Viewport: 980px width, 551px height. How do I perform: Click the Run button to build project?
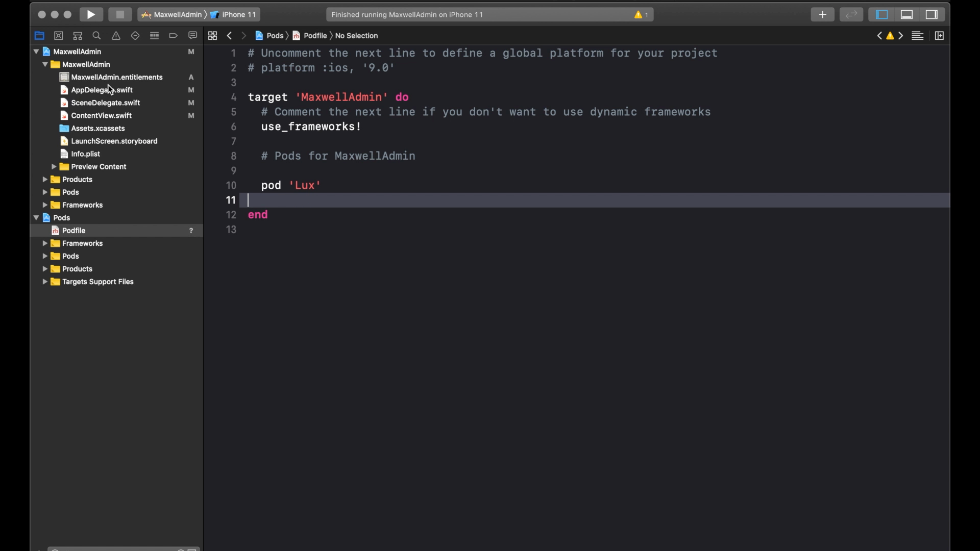pos(91,14)
